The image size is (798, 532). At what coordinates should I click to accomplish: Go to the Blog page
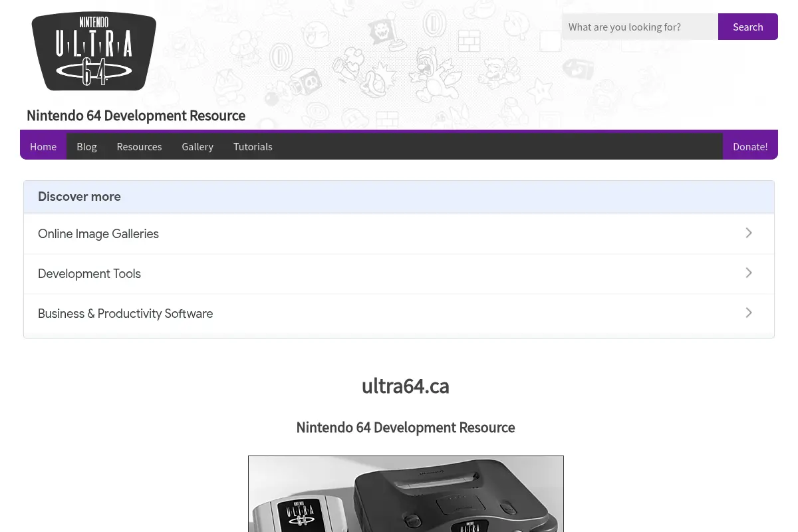point(86,146)
